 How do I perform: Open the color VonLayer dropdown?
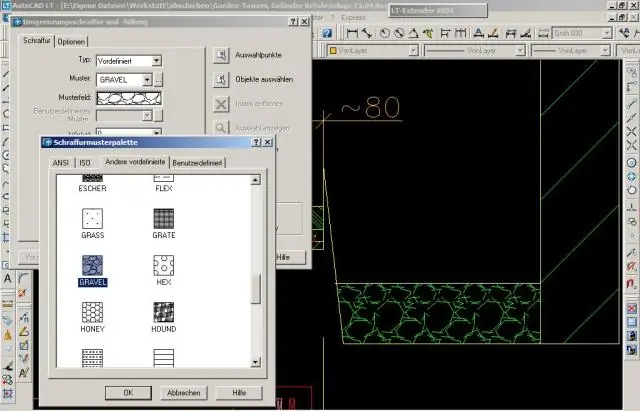(413, 51)
